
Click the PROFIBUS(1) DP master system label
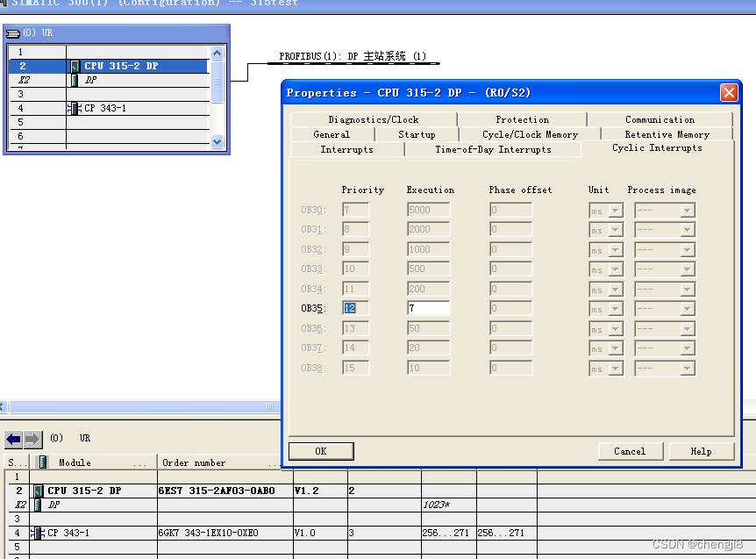pyautogui.click(x=353, y=56)
